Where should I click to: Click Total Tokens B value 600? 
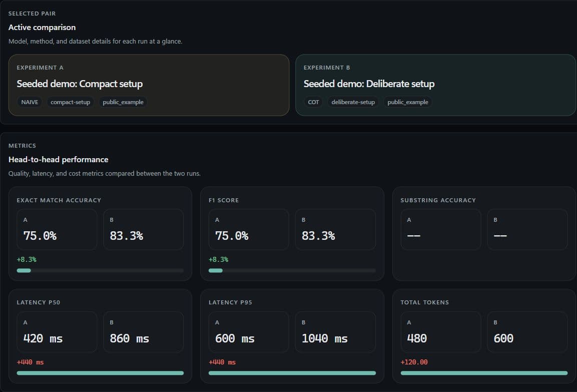point(503,338)
